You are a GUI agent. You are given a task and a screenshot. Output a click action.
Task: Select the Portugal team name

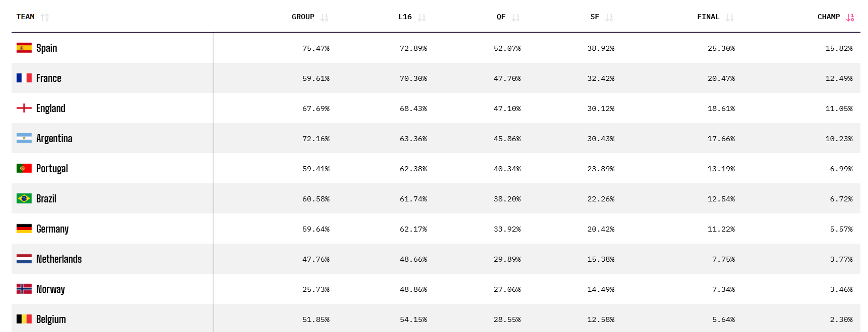coord(52,169)
